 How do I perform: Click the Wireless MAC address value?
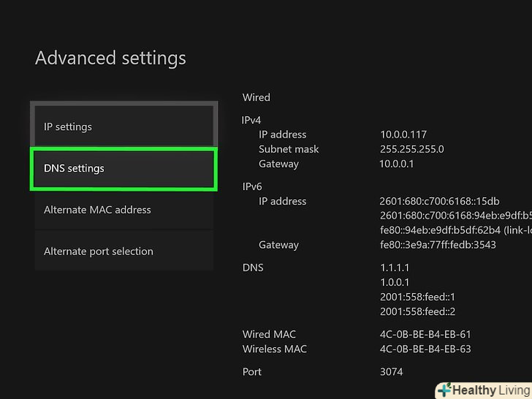[x=425, y=349]
